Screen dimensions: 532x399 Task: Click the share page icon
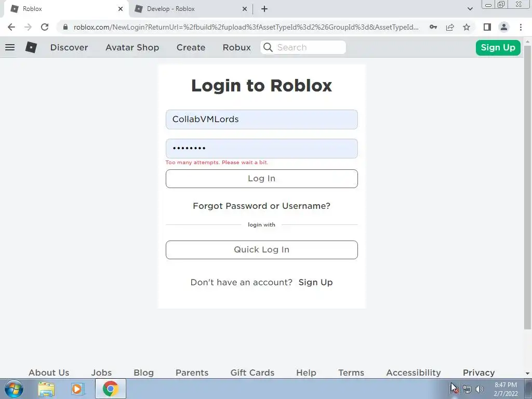point(450,27)
